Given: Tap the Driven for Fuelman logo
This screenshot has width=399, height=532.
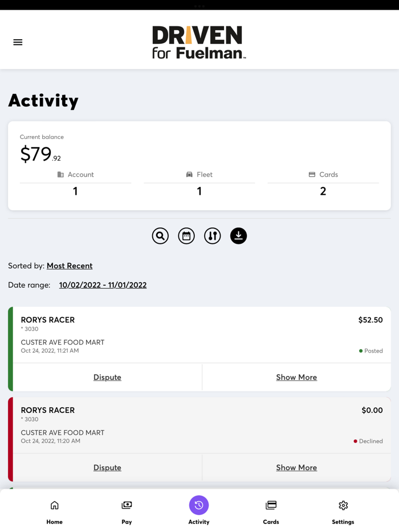Looking at the screenshot, I should click(x=199, y=42).
